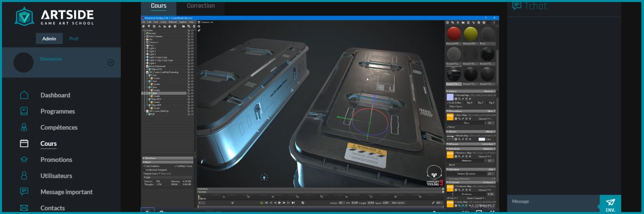Switch to Admin role toggle
644x214 pixels.
[x=49, y=39]
